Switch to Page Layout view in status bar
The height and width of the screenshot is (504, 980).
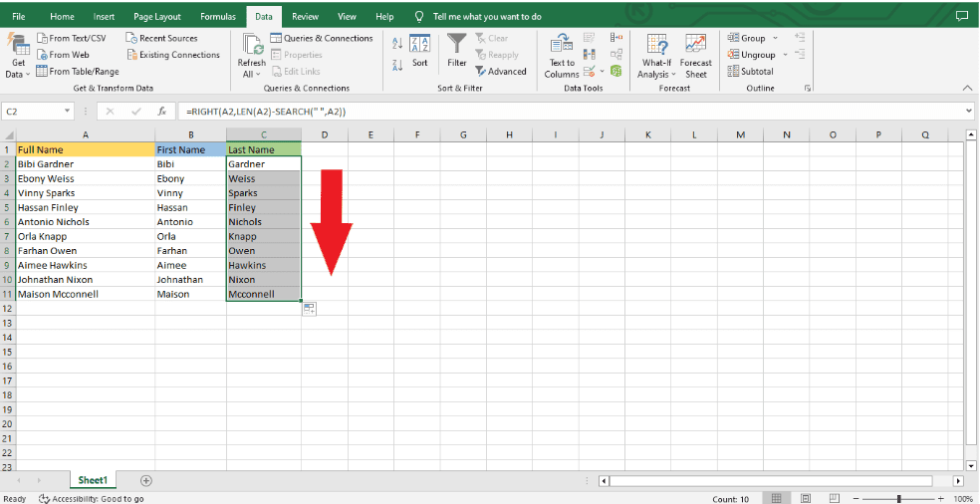808,498
